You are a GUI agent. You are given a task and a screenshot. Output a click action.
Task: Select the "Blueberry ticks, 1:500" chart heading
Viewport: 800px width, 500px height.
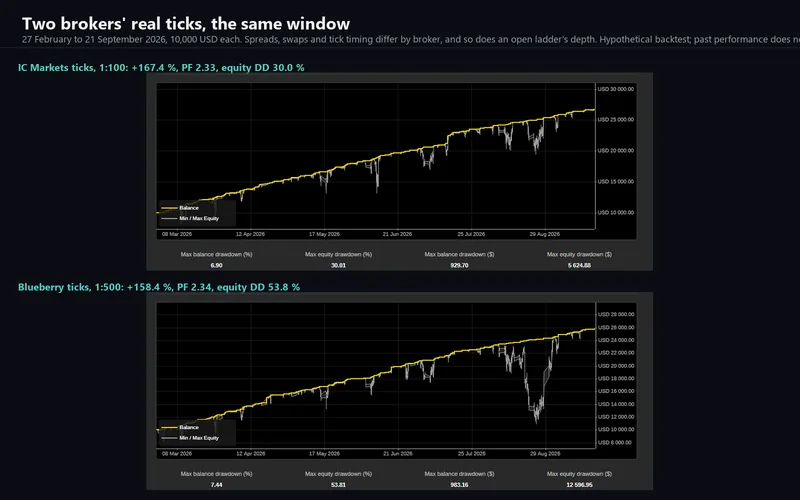(159, 287)
